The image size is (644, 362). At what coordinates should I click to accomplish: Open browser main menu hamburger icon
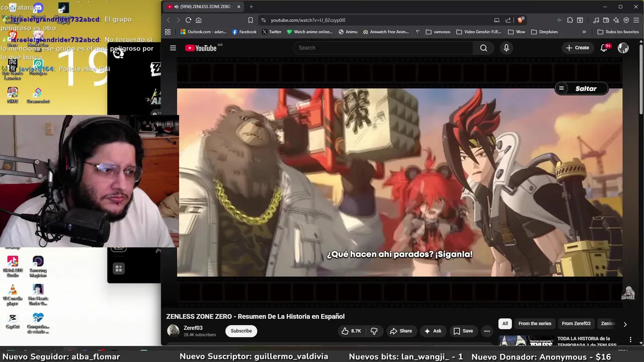(x=636, y=20)
